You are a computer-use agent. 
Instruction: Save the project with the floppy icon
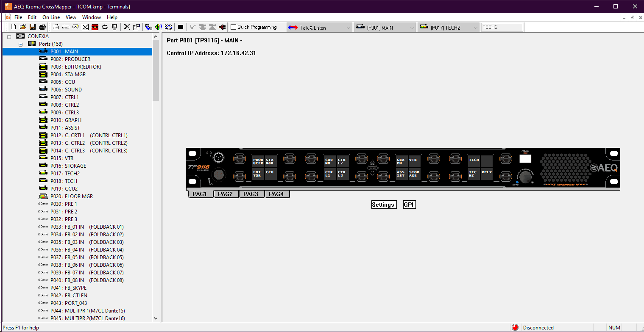33,27
